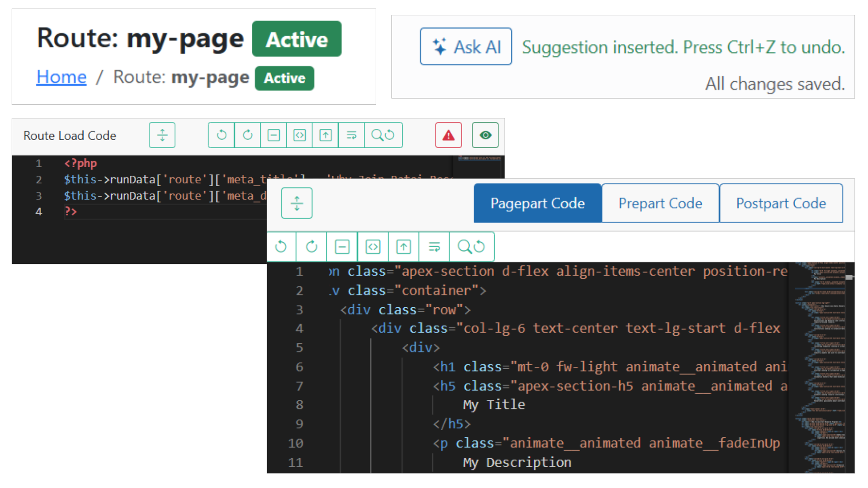Click the Pagepart editor minimap scroller
Viewport: 868px width, 488px height.
click(849, 277)
